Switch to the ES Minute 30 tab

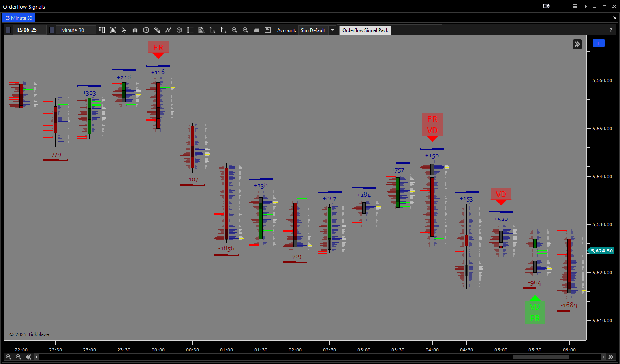(19, 18)
